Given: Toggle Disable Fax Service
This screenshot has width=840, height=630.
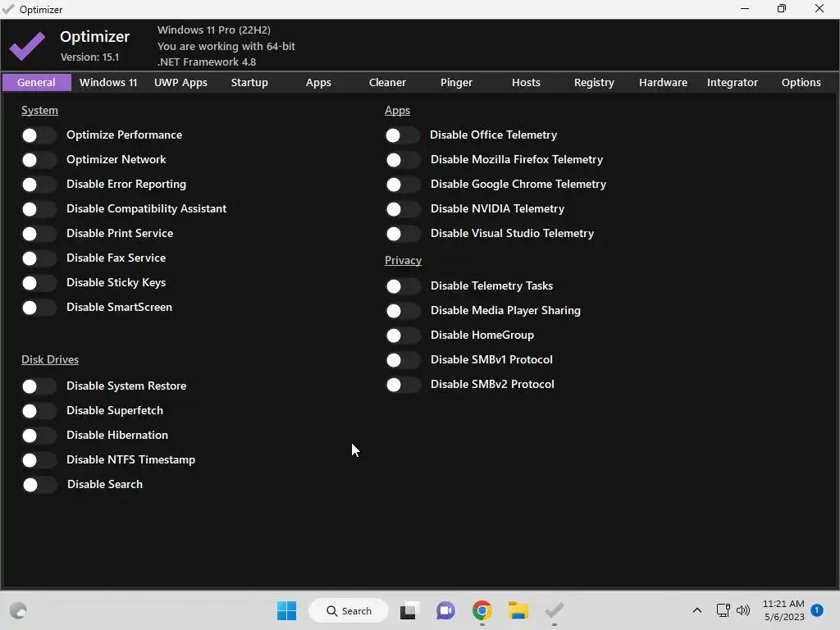Looking at the screenshot, I should (x=39, y=258).
